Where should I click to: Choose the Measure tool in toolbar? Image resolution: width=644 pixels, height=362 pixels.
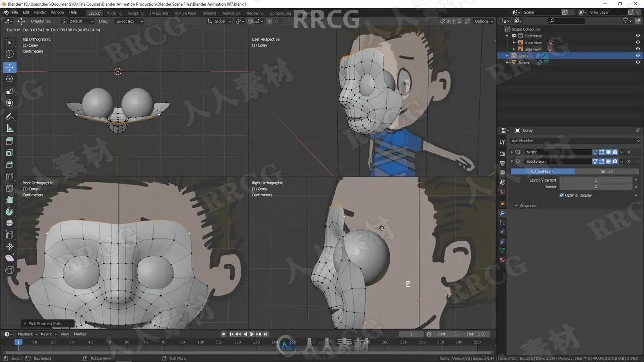click(10, 128)
